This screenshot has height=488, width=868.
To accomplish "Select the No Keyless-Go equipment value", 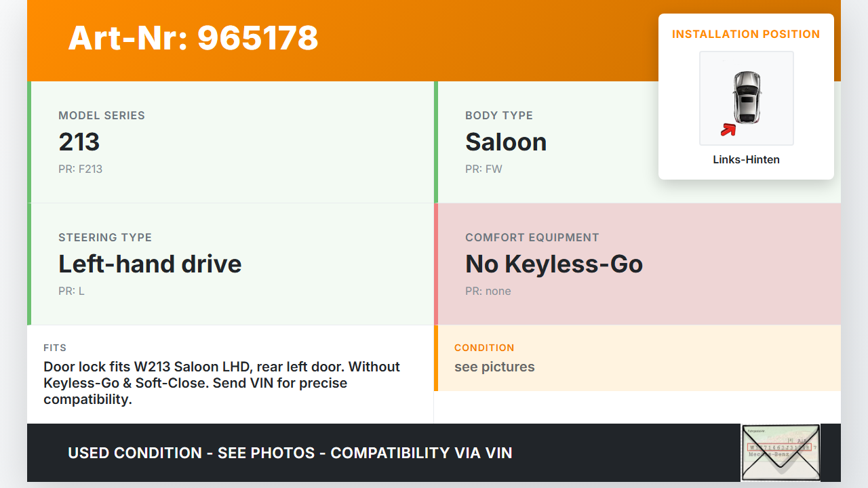I will pyautogui.click(x=554, y=264).
